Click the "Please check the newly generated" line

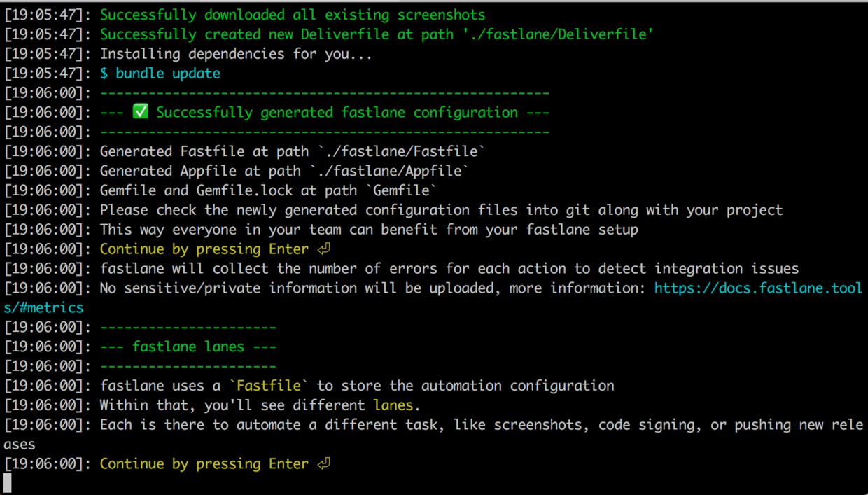[441, 210]
